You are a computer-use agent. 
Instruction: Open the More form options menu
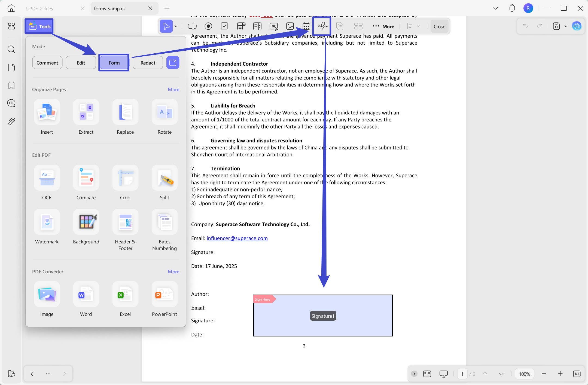pos(383,26)
